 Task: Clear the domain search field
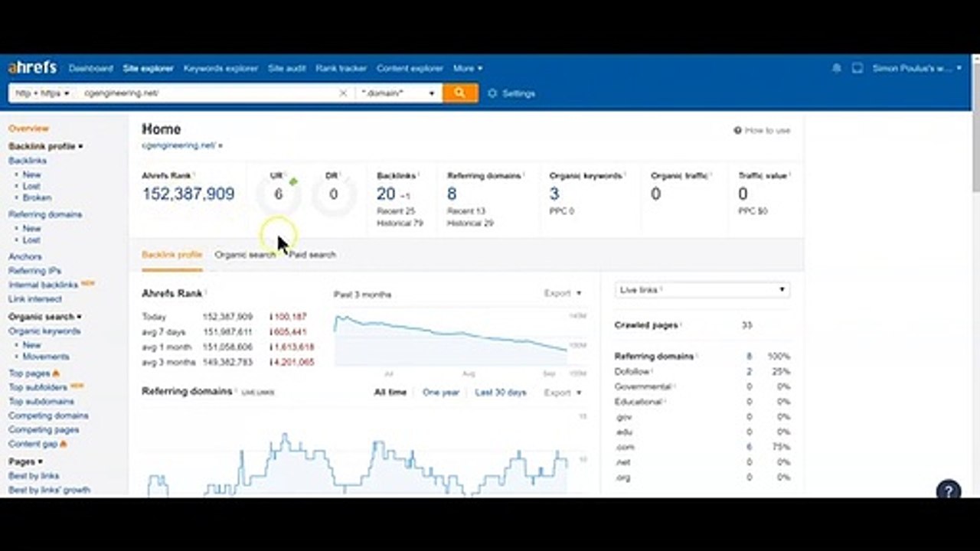tap(343, 93)
